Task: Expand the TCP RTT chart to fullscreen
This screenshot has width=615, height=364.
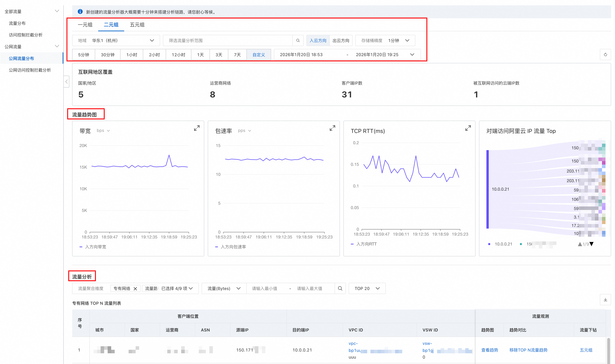Action: (468, 128)
